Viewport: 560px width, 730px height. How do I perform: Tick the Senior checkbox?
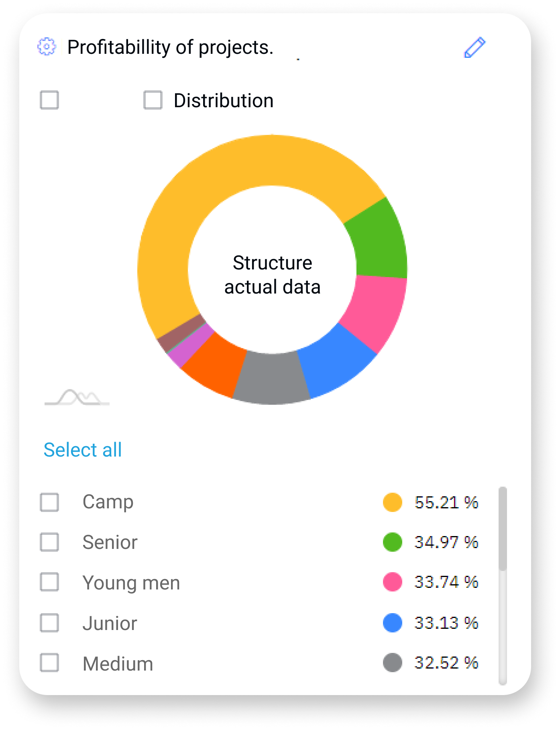[x=49, y=542]
